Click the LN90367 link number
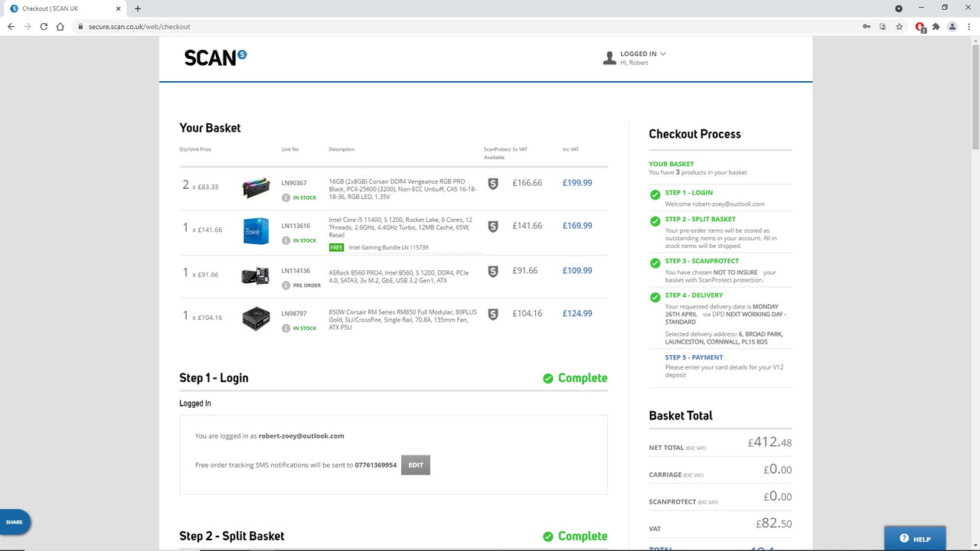This screenshot has width=980, height=551. [x=294, y=183]
